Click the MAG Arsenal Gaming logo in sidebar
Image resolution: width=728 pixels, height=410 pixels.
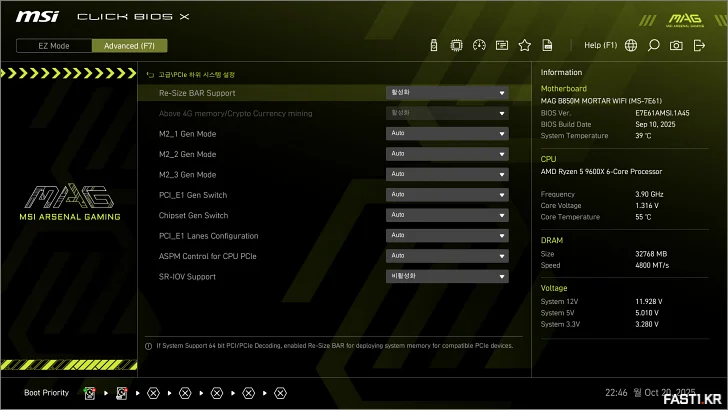point(70,202)
